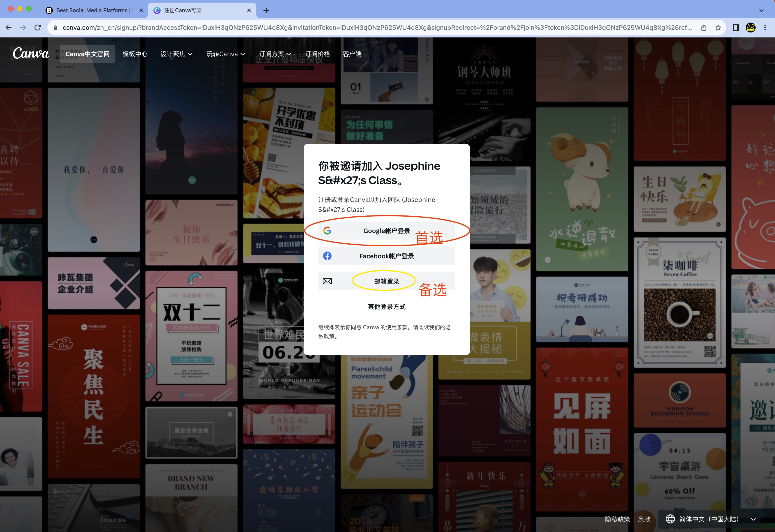Click the 柒咖啡 Seven Coffee thumbnail
Image resolution: width=775 pixels, height=532 pixels.
tap(680, 302)
